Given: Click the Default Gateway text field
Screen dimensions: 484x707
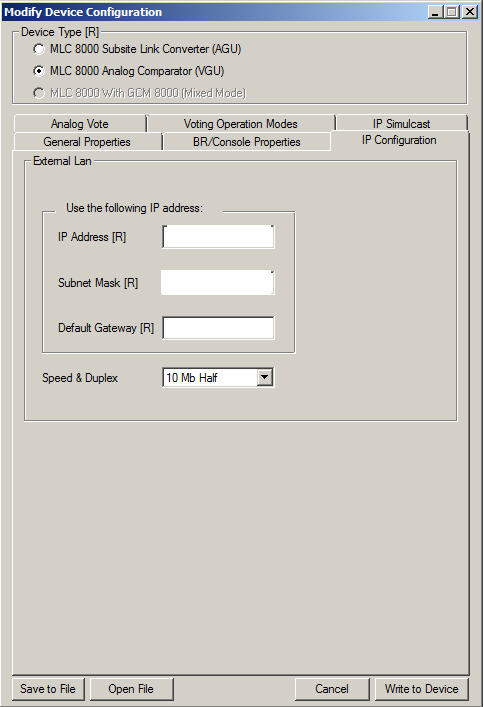Looking at the screenshot, I should 218,328.
